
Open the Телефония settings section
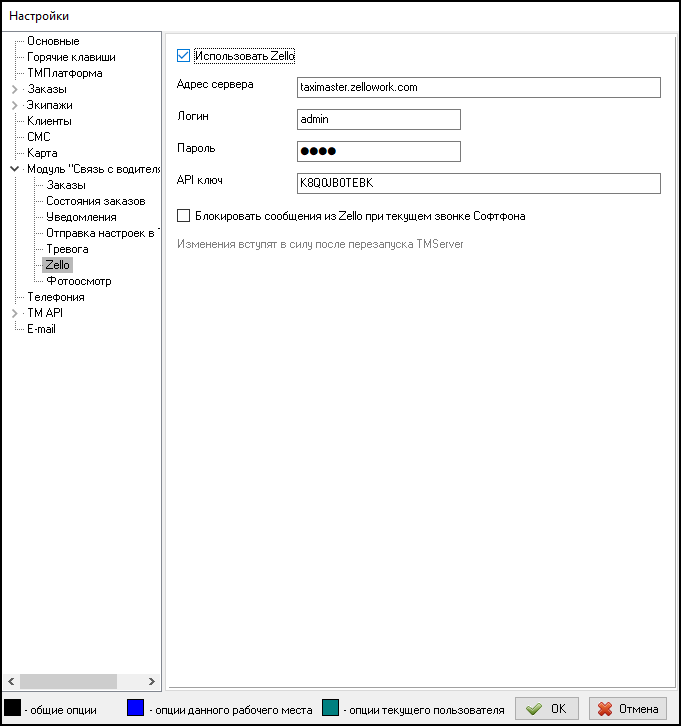[x=56, y=297]
